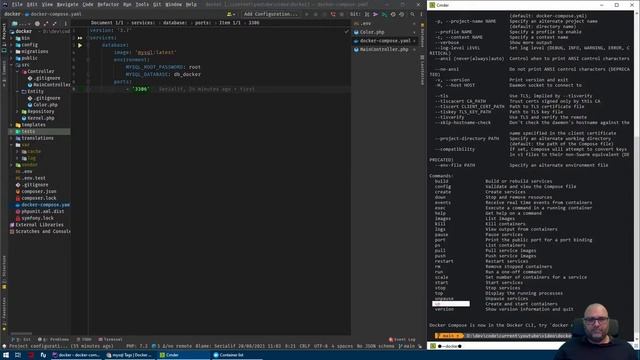Open the Window menu
The width and height of the screenshot is (640, 360).
(173, 4)
